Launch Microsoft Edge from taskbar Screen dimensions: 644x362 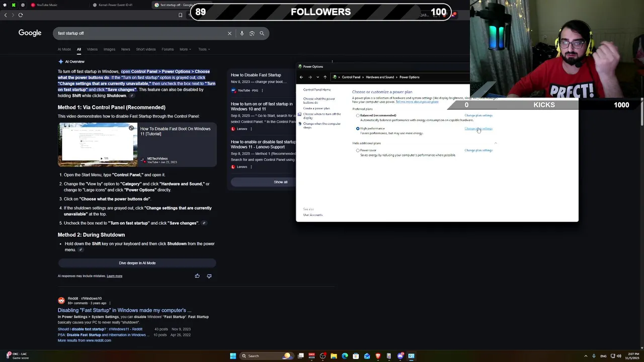point(345,356)
